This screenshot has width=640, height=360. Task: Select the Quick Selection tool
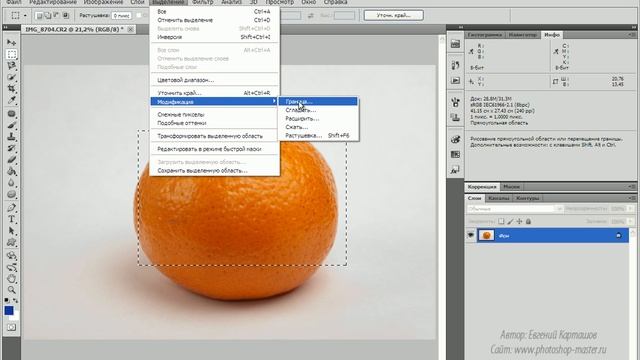click(11, 77)
